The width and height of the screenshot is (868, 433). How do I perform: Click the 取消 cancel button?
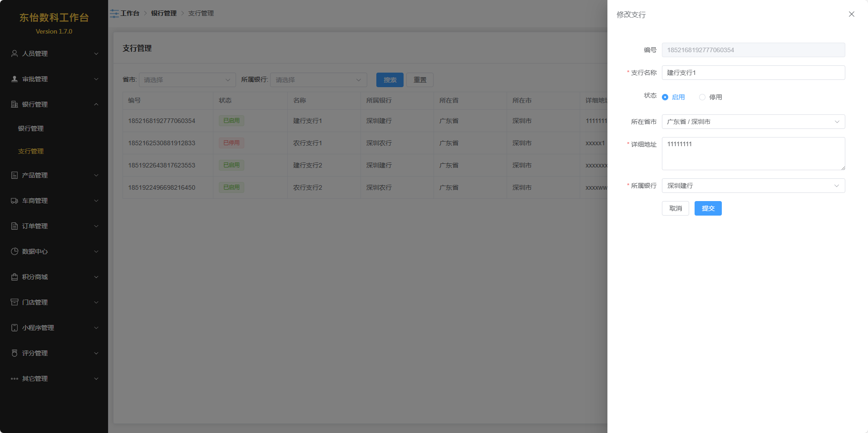click(675, 208)
